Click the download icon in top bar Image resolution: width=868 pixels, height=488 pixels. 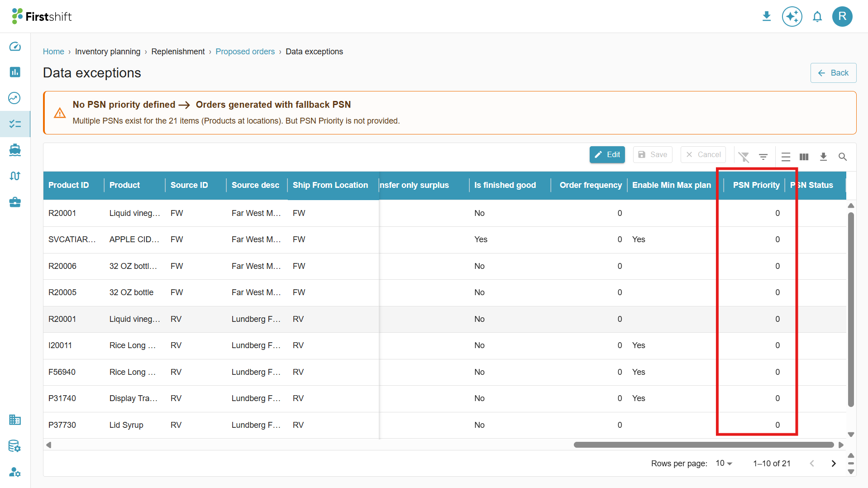(x=766, y=17)
